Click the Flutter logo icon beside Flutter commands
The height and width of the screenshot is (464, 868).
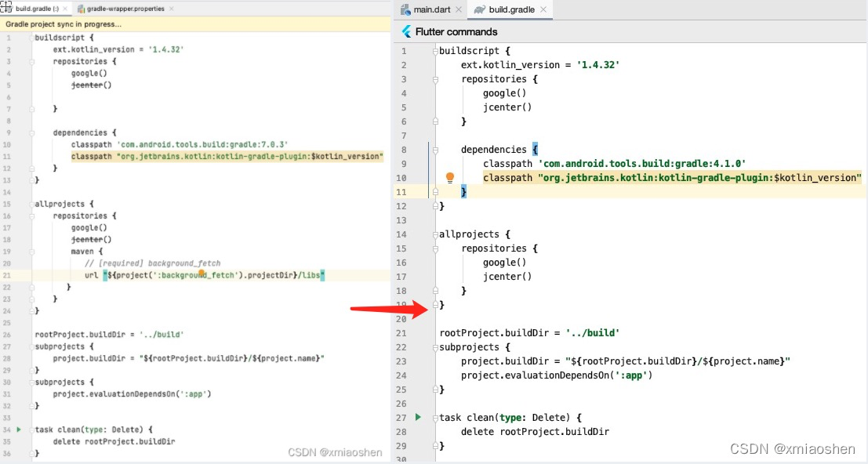(x=406, y=32)
